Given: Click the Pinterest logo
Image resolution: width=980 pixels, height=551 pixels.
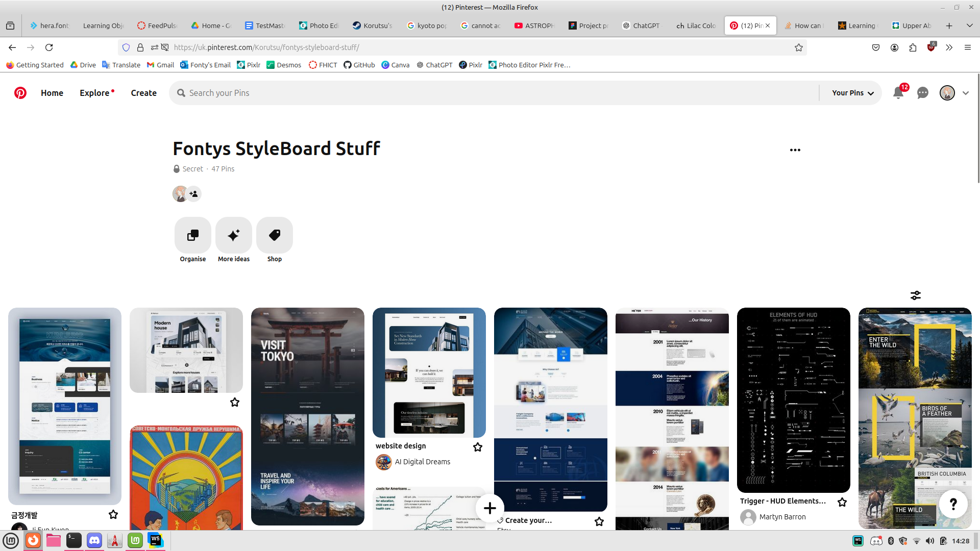Looking at the screenshot, I should pos(20,93).
